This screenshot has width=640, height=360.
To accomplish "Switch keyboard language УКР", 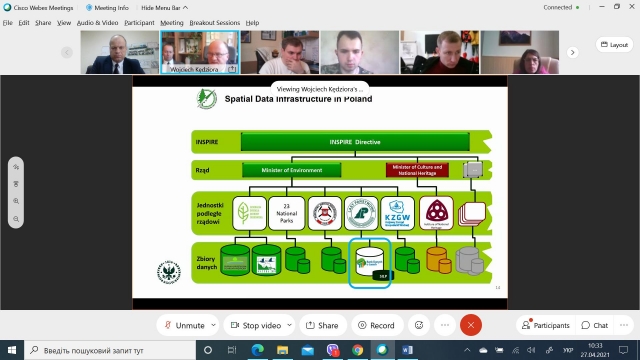I will (x=568, y=350).
